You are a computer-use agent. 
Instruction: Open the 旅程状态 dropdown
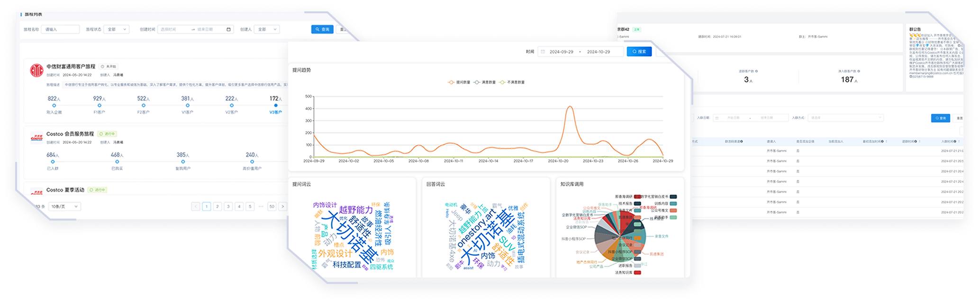coord(117,29)
